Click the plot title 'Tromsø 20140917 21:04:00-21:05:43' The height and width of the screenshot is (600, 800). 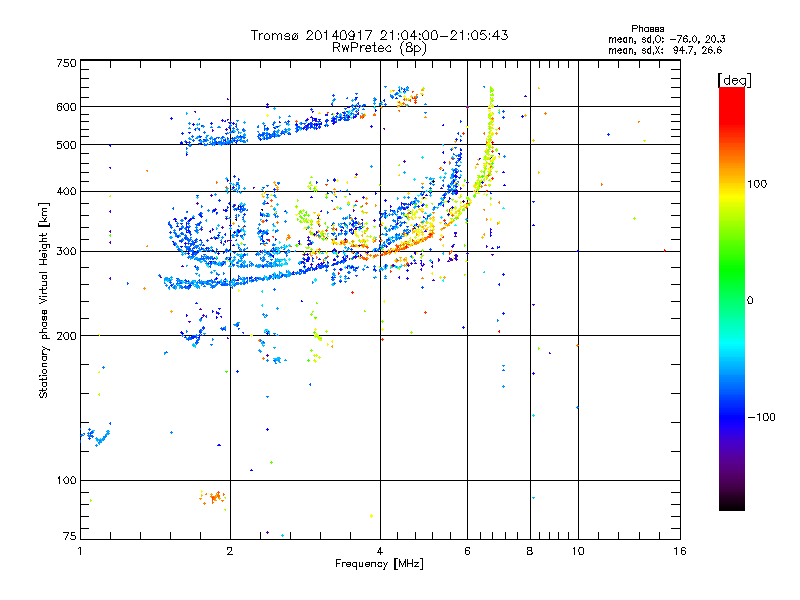pos(379,35)
